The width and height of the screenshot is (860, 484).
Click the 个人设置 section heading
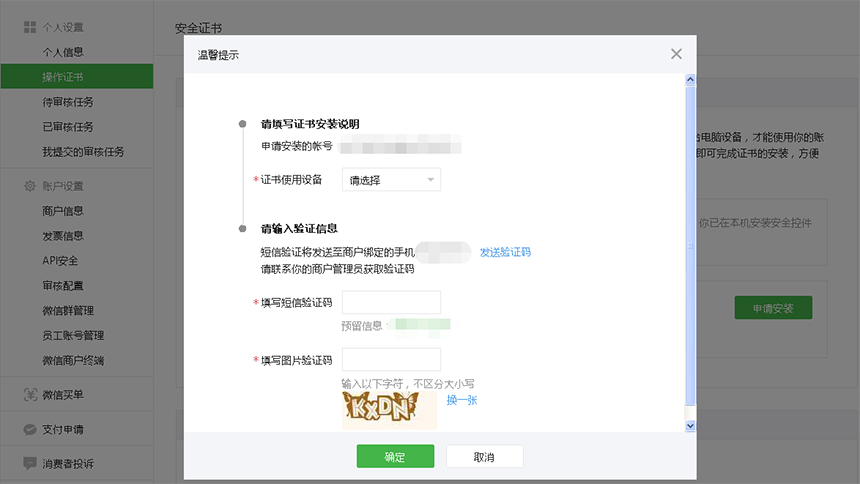[x=63, y=27]
